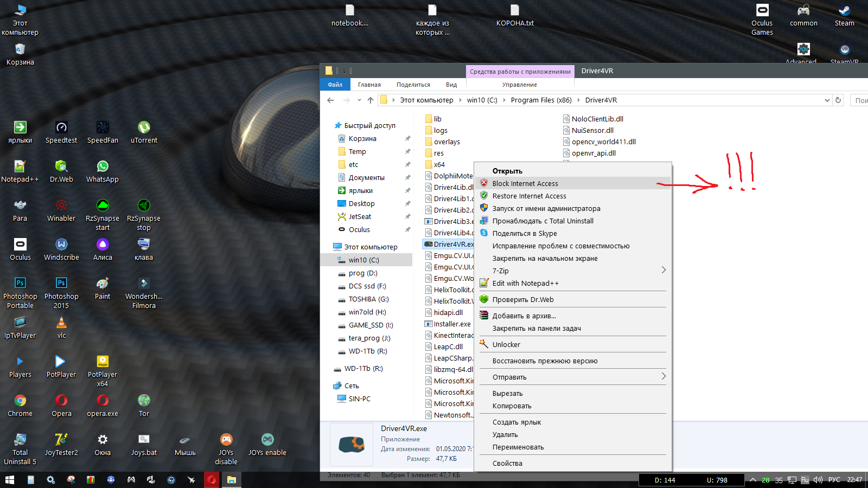Switch to Главная ribbon tab
Image resolution: width=868 pixels, height=488 pixels.
coord(369,85)
